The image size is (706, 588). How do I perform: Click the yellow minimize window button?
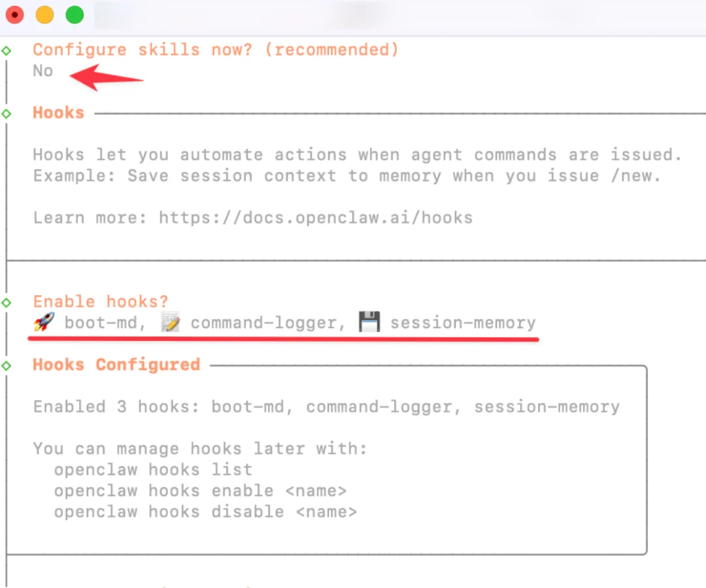pyautogui.click(x=44, y=15)
